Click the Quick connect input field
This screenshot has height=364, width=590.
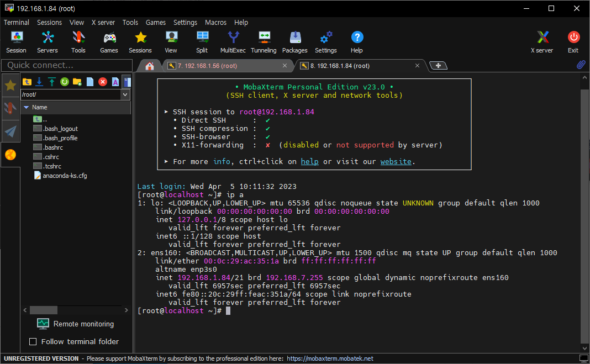(x=67, y=65)
